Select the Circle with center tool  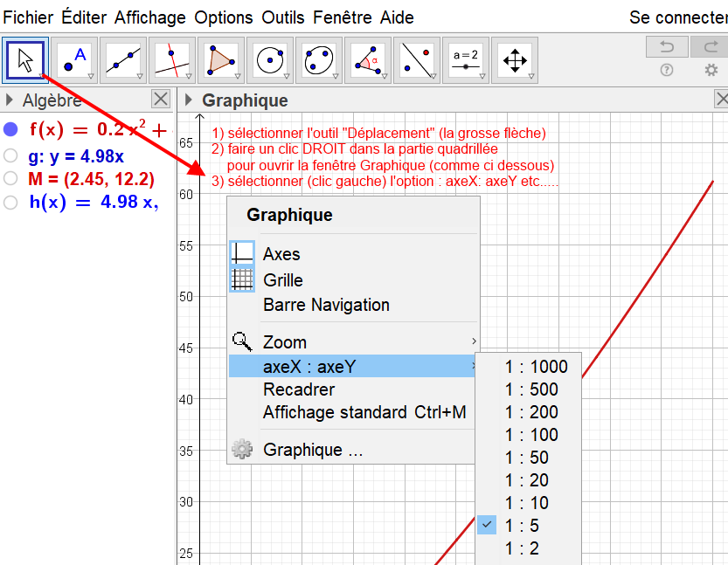tap(270, 60)
